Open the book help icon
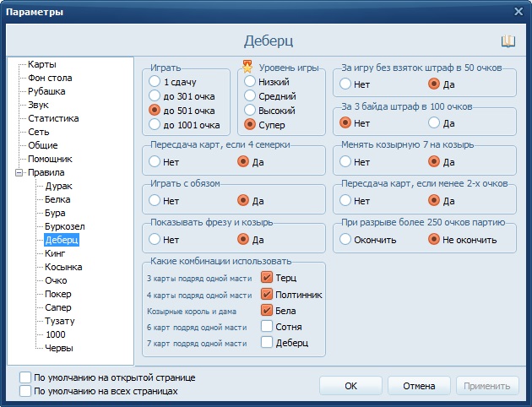 click(x=508, y=41)
